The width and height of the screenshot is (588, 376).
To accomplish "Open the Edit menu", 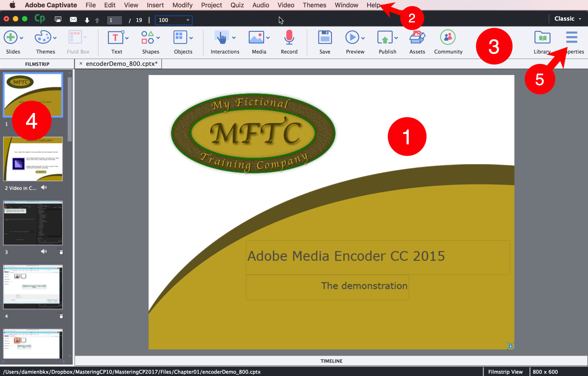I will pos(110,5).
